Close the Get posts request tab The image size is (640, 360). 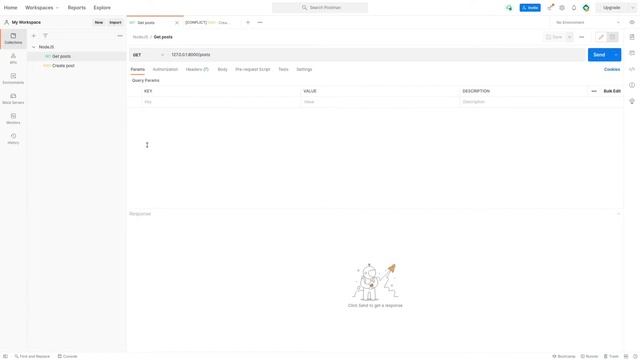point(177,23)
